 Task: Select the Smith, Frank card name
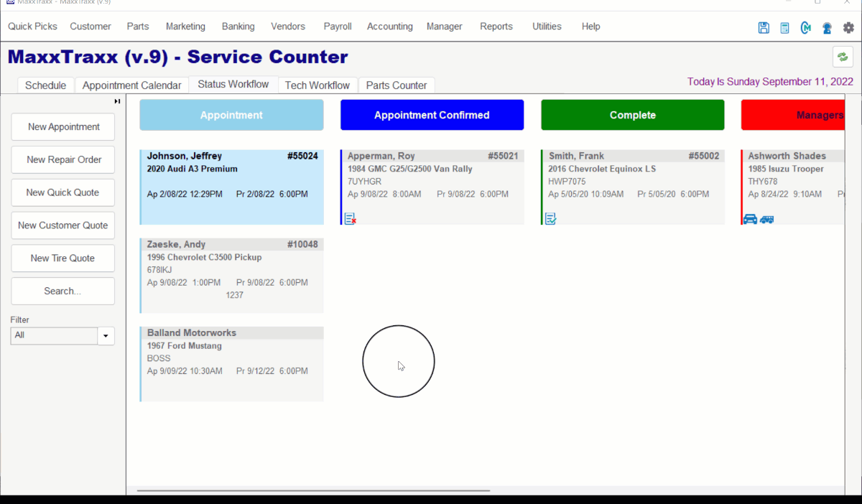(x=576, y=156)
